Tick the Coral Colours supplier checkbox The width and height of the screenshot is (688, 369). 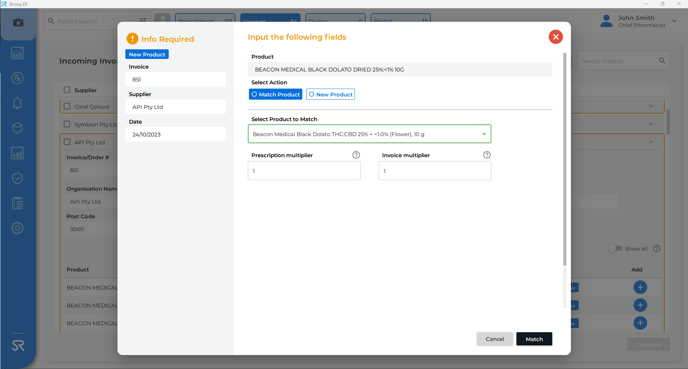tap(67, 106)
